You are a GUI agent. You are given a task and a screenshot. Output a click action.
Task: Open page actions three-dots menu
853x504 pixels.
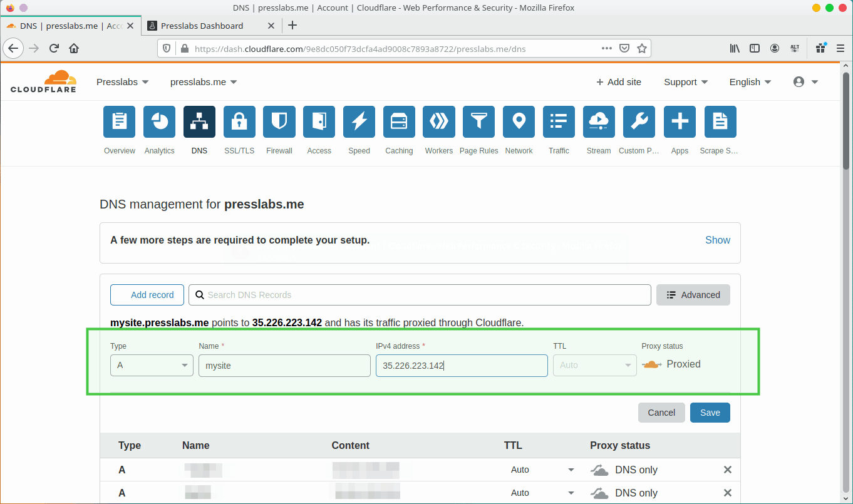coord(607,48)
